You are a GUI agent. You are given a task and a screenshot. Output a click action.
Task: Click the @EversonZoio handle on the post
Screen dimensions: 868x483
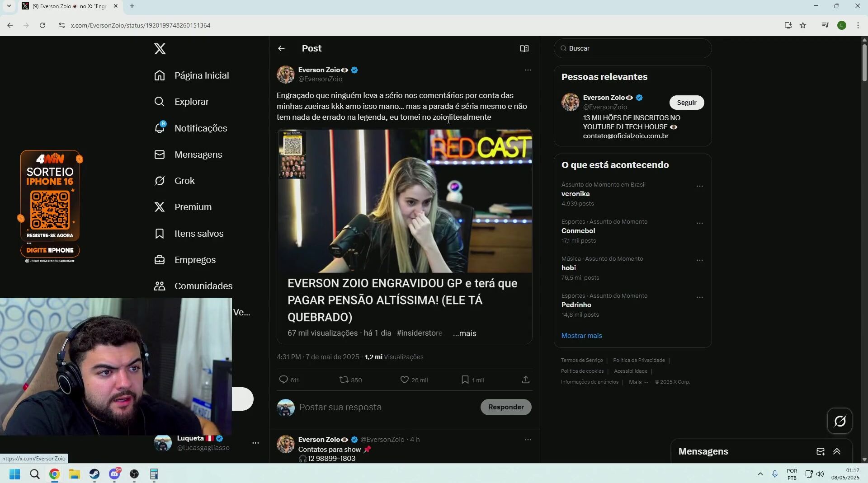tap(320, 79)
